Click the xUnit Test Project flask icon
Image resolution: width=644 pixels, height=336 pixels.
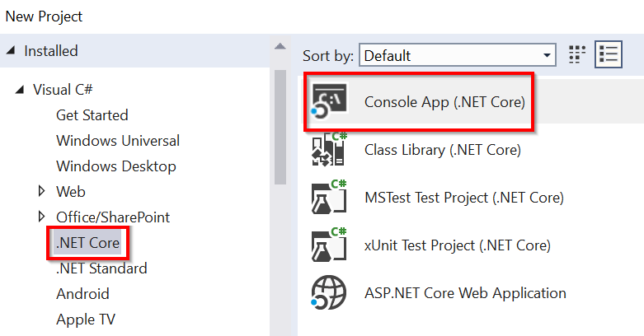tap(328, 245)
